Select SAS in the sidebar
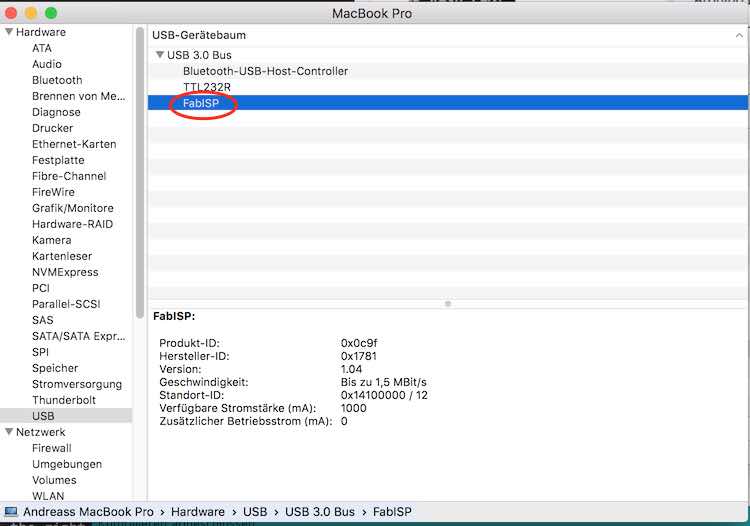The width and height of the screenshot is (750, 526). (x=43, y=320)
